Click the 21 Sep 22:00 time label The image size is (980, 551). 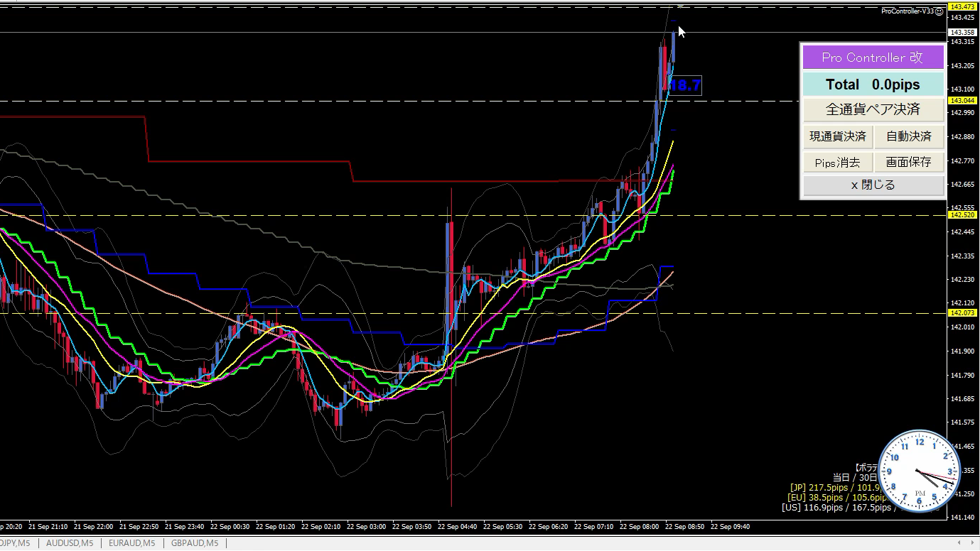[95, 527]
